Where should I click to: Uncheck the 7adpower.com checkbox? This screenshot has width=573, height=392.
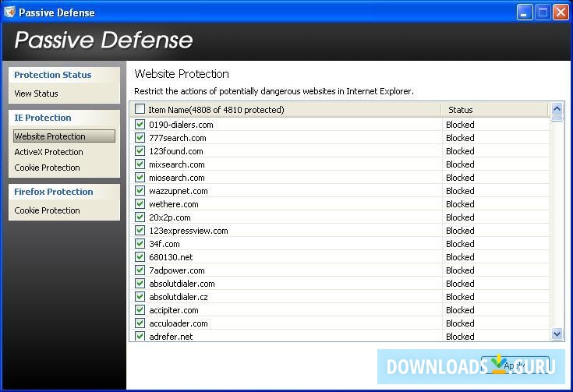[140, 270]
